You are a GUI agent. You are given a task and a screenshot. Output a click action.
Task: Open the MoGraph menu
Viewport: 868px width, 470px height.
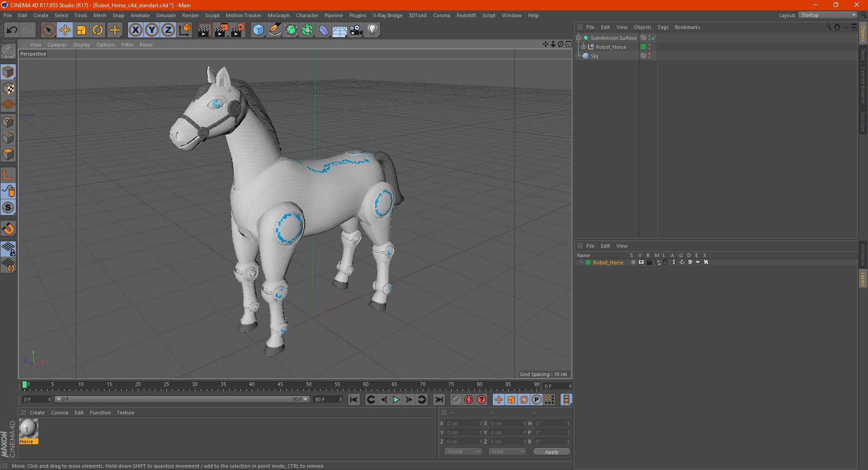[x=278, y=15]
